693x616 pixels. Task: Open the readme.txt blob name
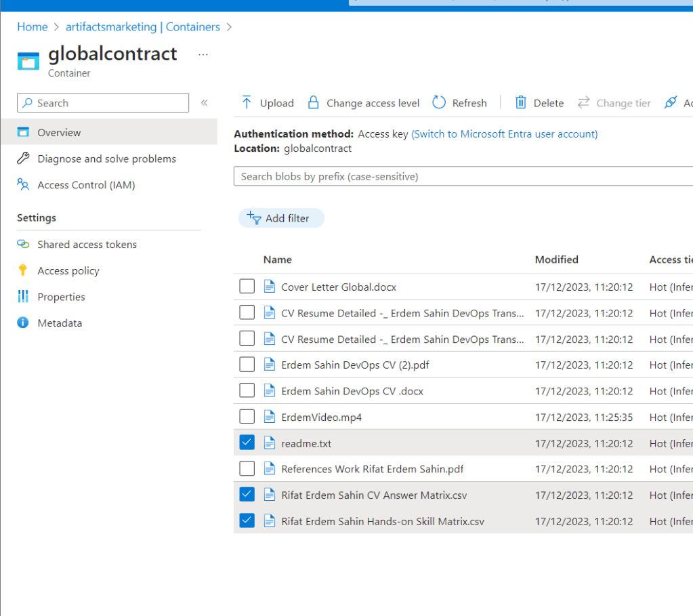click(x=306, y=443)
